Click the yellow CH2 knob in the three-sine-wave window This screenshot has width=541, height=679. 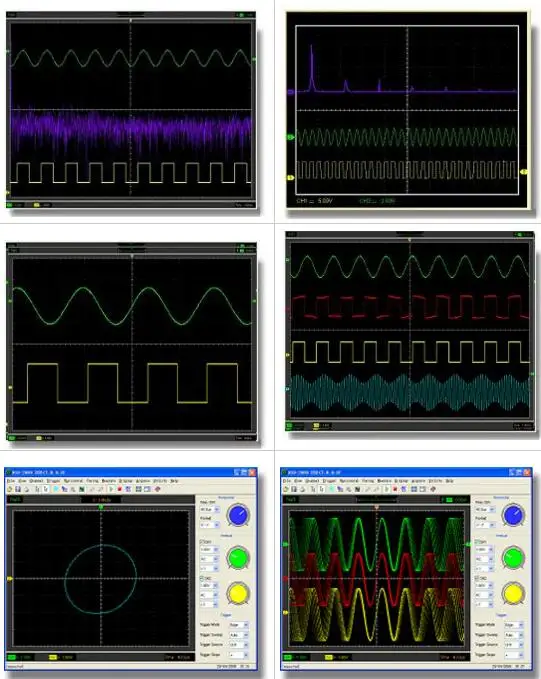tap(513, 593)
